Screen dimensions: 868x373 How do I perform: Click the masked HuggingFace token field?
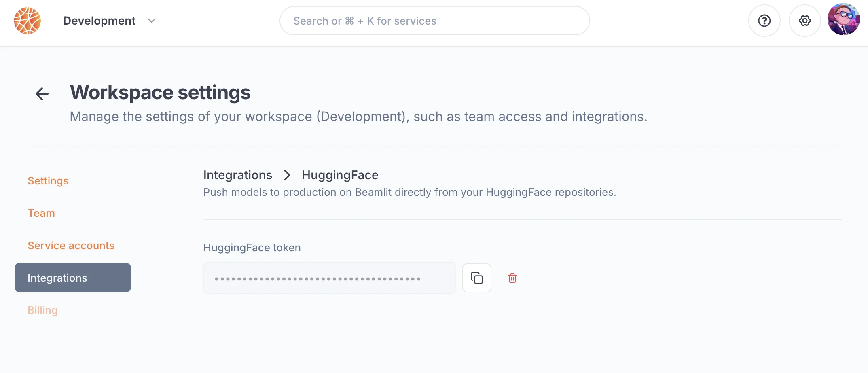coord(329,278)
